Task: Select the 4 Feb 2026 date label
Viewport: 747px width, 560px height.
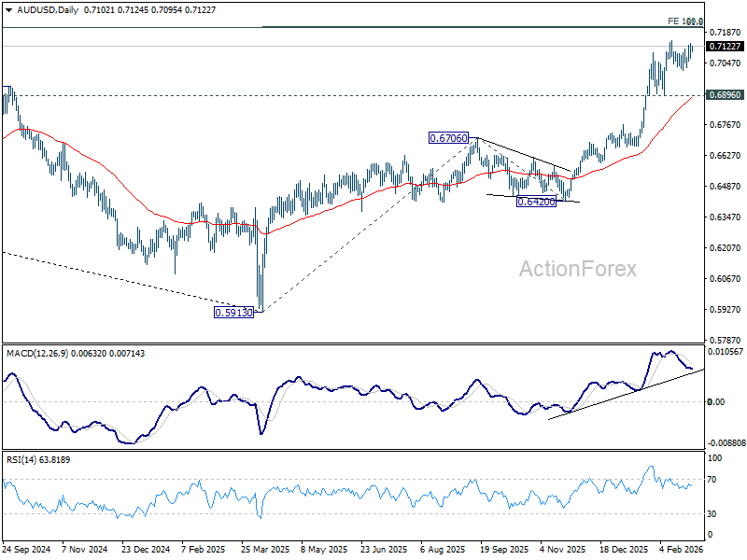Action: tap(682, 549)
